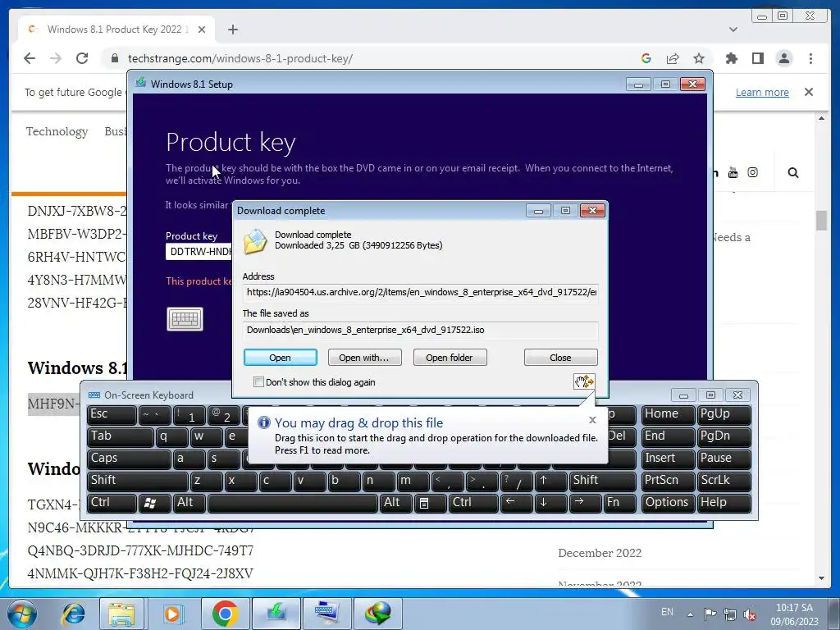Click the Google icon in address bar
Image resolution: width=840 pixels, height=630 pixels.
[x=646, y=58]
